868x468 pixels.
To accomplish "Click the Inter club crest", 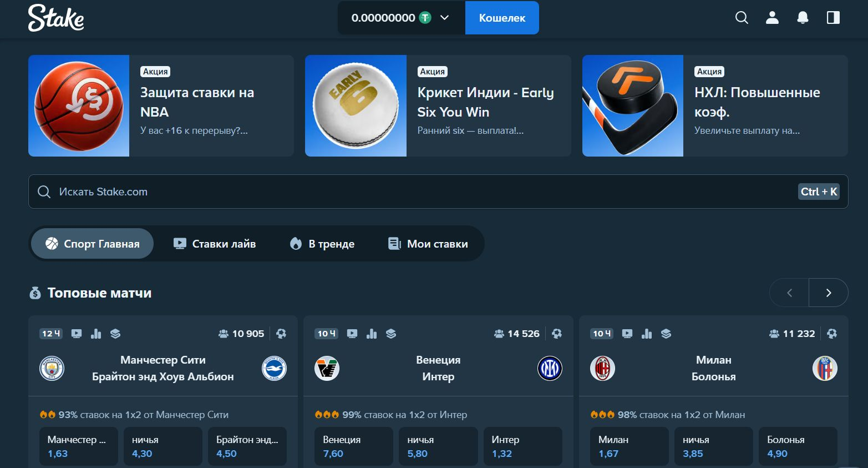I will click(550, 368).
